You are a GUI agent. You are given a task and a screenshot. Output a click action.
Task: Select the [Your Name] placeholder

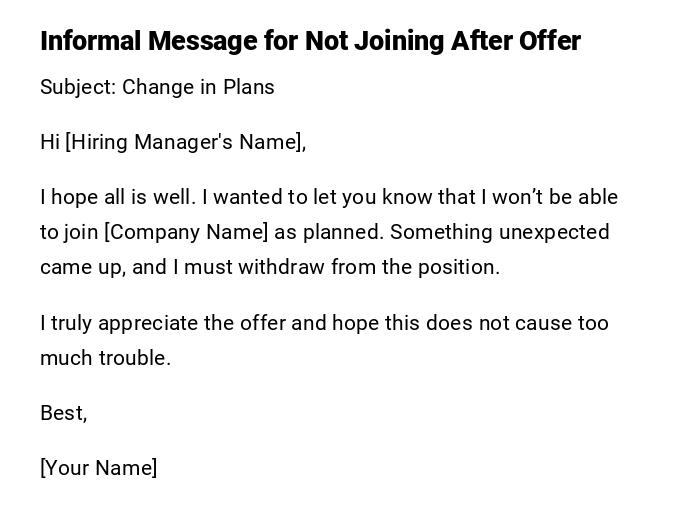98,468
